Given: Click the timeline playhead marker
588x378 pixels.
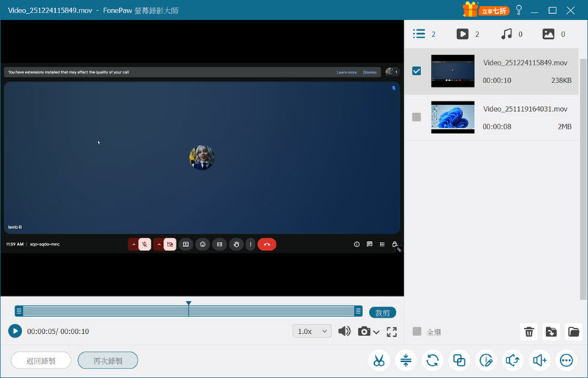Looking at the screenshot, I should (189, 303).
